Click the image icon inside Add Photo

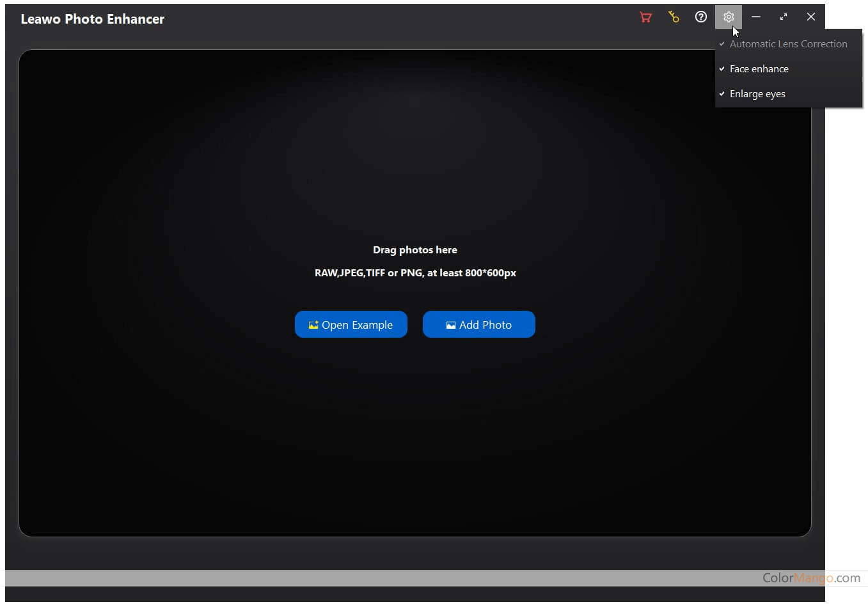click(451, 325)
